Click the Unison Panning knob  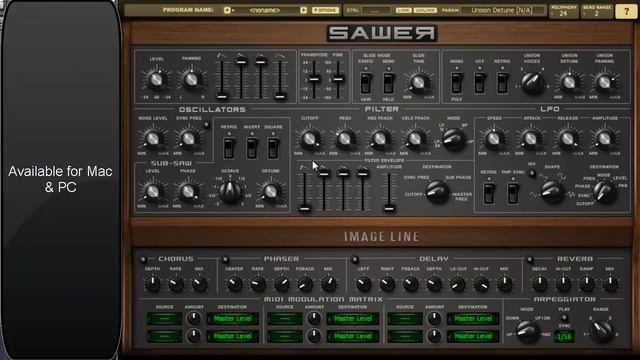pyautogui.click(x=604, y=82)
